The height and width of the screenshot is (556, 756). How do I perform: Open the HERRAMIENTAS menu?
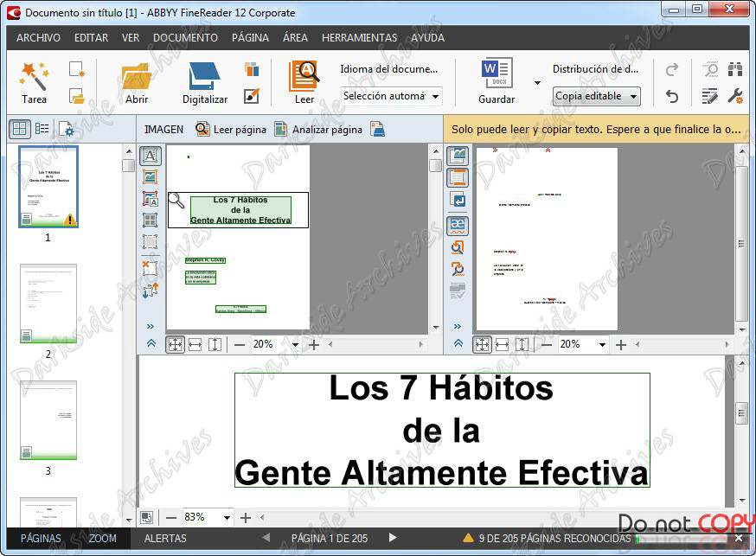[x=359, y=38]
